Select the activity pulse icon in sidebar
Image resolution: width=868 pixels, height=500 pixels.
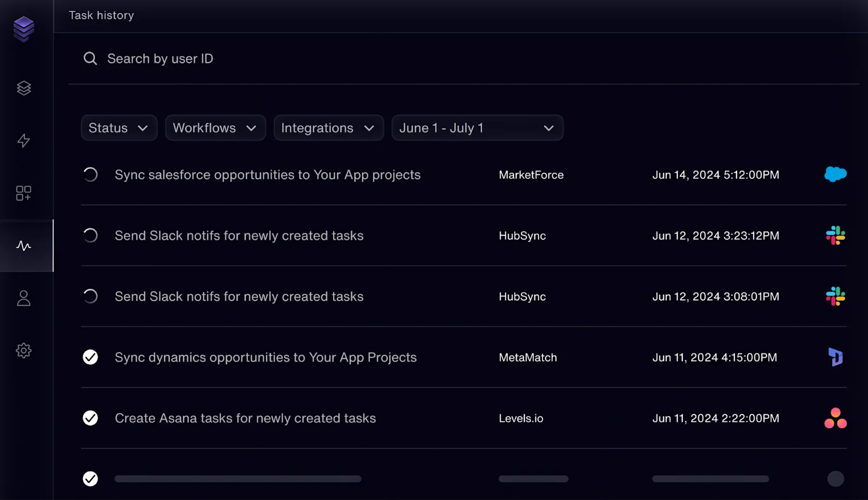pyautogui.click(x=23, y=246)
